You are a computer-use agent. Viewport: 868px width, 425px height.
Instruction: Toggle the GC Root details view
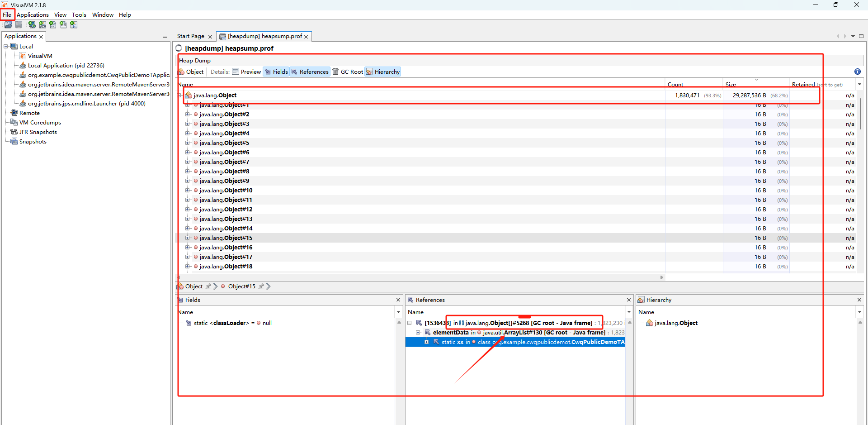click(347, 72)
